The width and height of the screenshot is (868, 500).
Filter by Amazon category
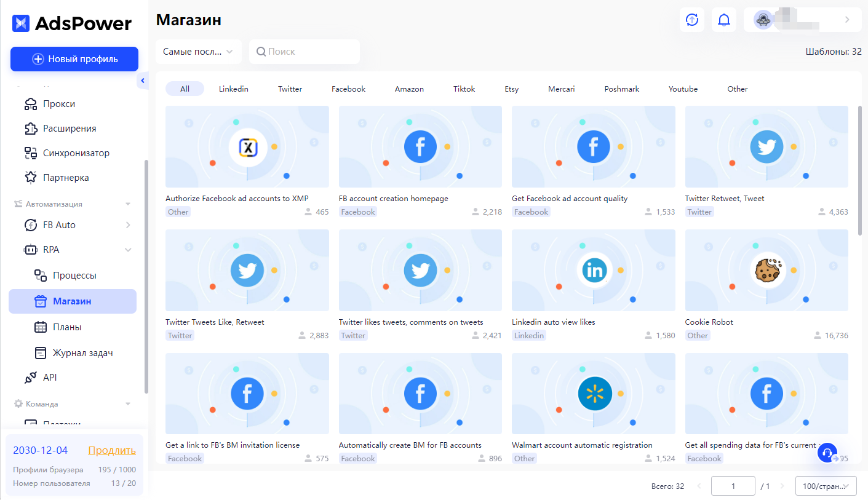(x=409, y=89)
